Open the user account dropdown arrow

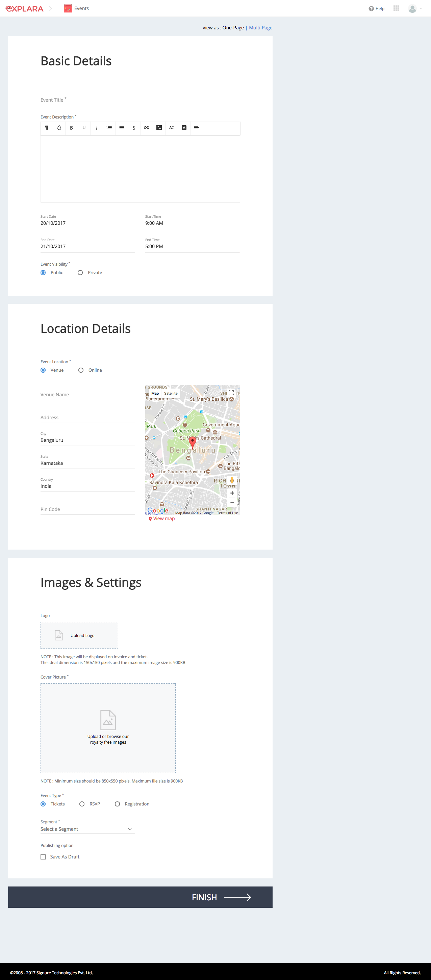(x=421, y=8)
